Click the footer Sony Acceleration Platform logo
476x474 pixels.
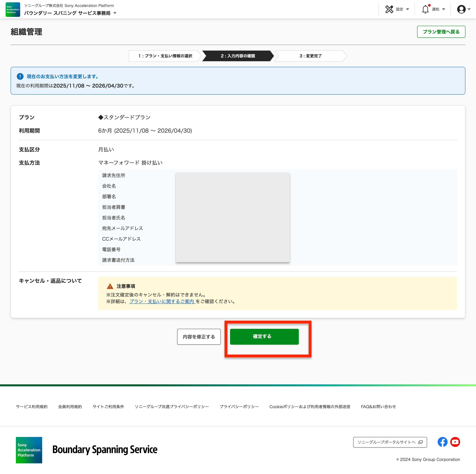[29, 450]
